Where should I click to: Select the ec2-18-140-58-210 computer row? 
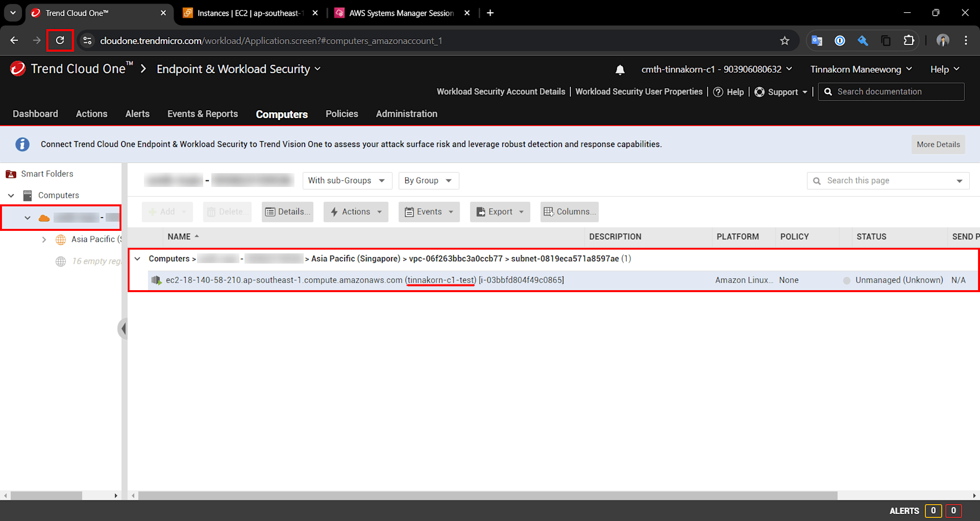(563, 280)
